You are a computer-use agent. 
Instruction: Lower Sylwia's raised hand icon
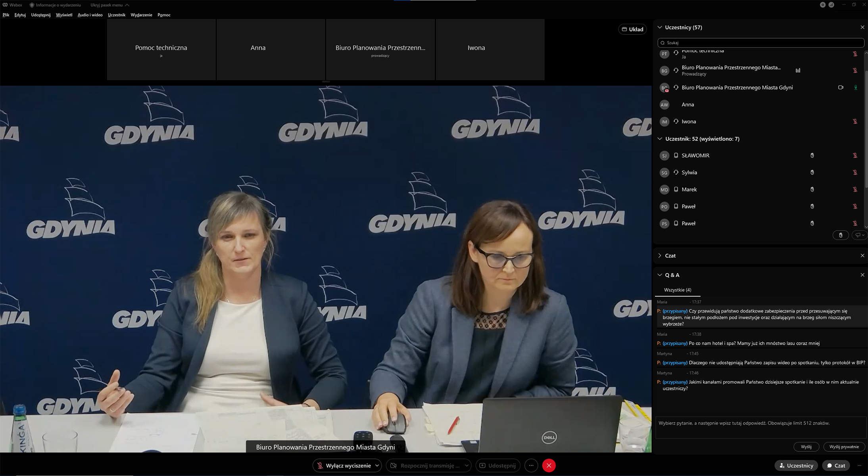(x=812, y=172)
